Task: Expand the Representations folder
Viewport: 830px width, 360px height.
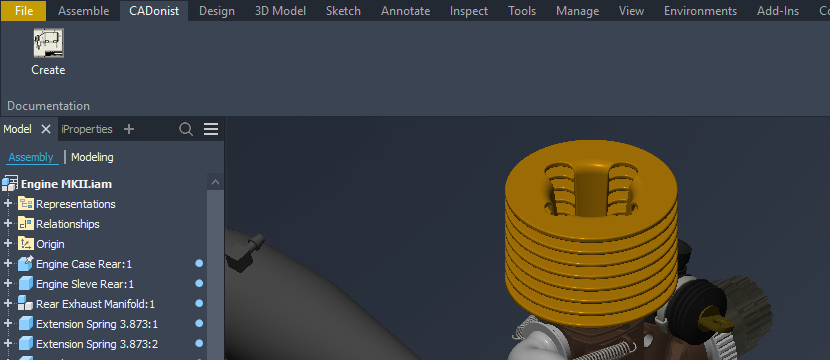Action: coord(7,204)
